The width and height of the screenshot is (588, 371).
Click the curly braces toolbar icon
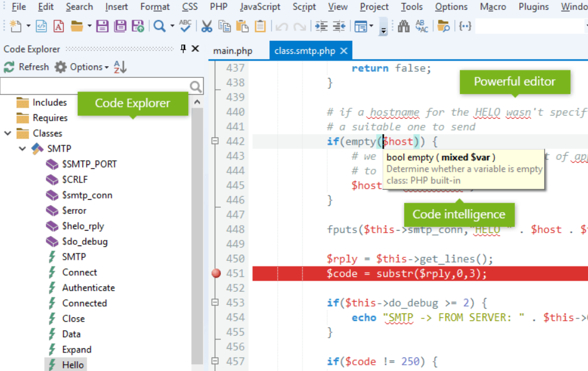pos(465,26)
